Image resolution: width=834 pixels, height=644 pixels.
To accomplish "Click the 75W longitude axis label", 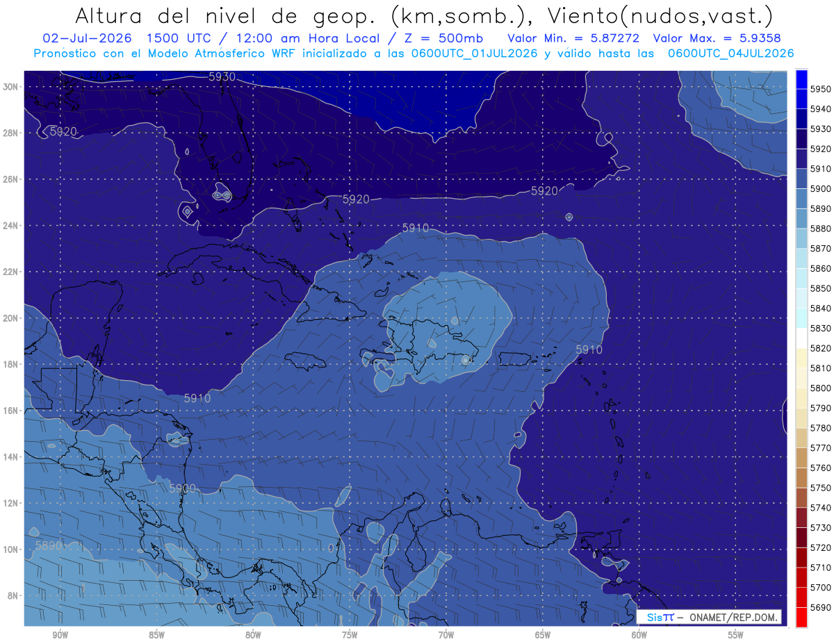I will [x=350, y=636].
